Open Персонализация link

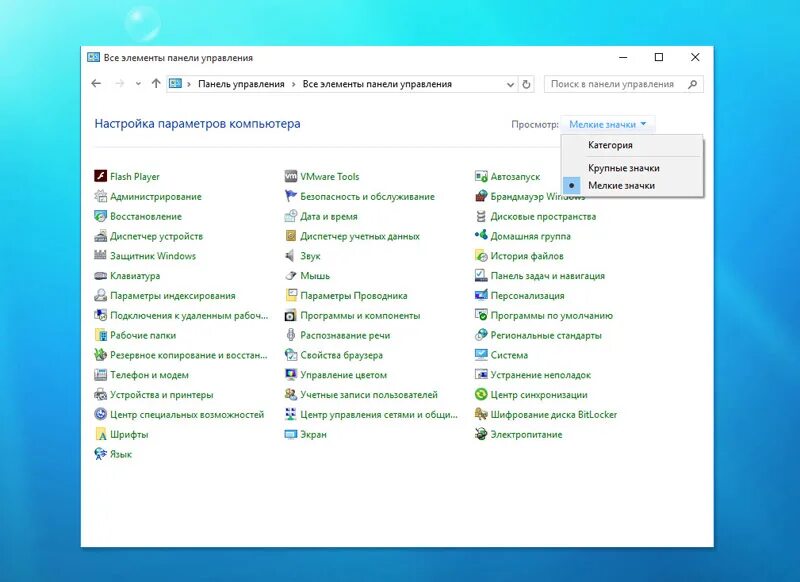click(527, 295)
